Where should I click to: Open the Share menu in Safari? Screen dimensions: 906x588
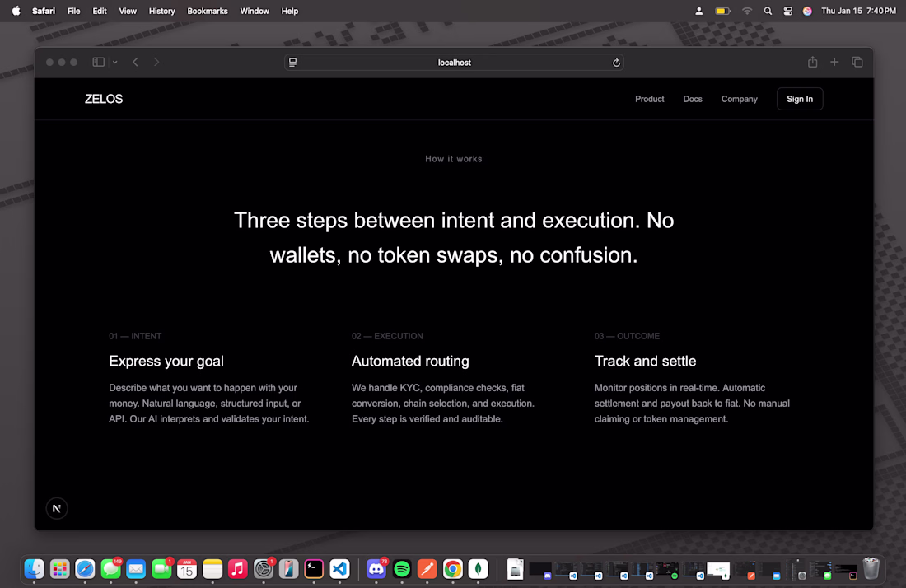pos(812,62)
